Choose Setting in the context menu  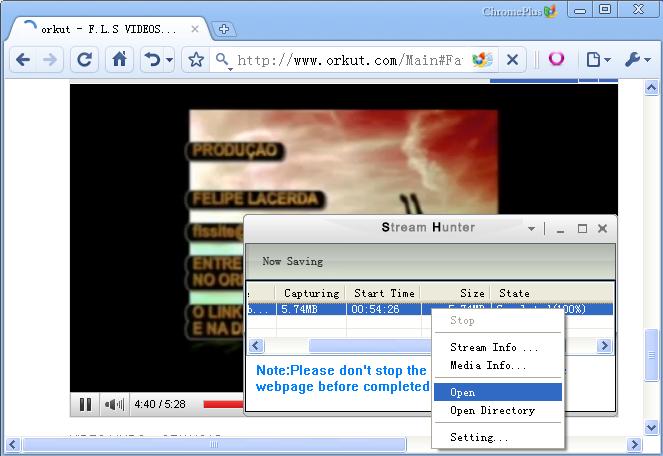coord(498,437)
